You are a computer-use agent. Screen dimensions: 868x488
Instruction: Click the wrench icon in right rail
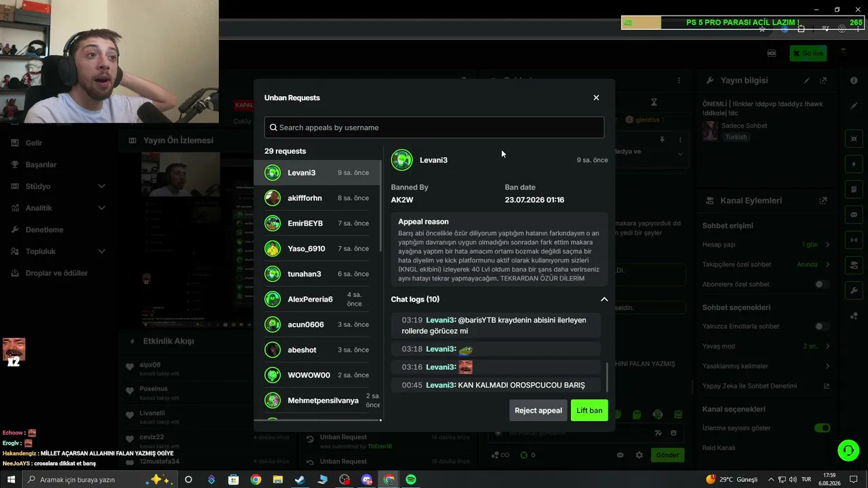854,290
